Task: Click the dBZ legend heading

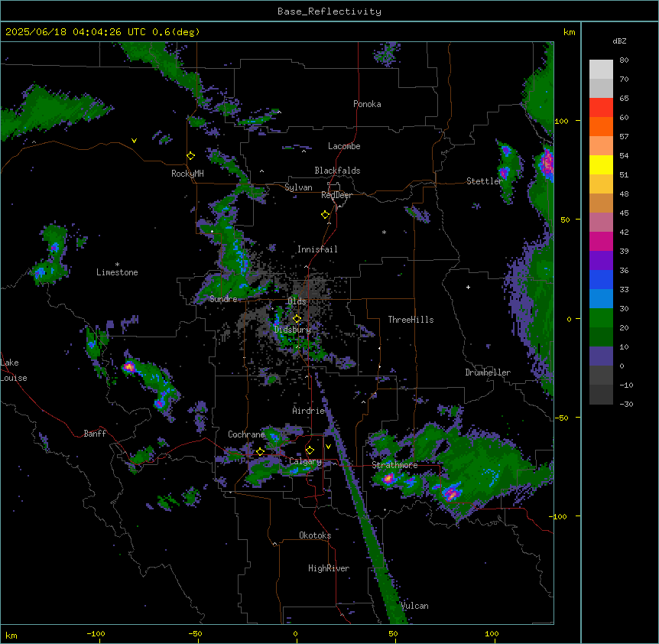Action: tap(619, 41)
